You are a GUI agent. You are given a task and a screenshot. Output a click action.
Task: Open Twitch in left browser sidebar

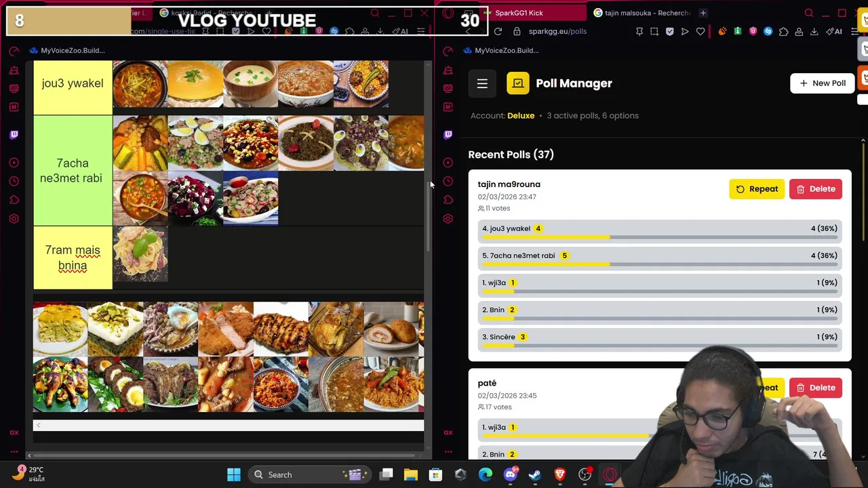[x=14, y=134]
